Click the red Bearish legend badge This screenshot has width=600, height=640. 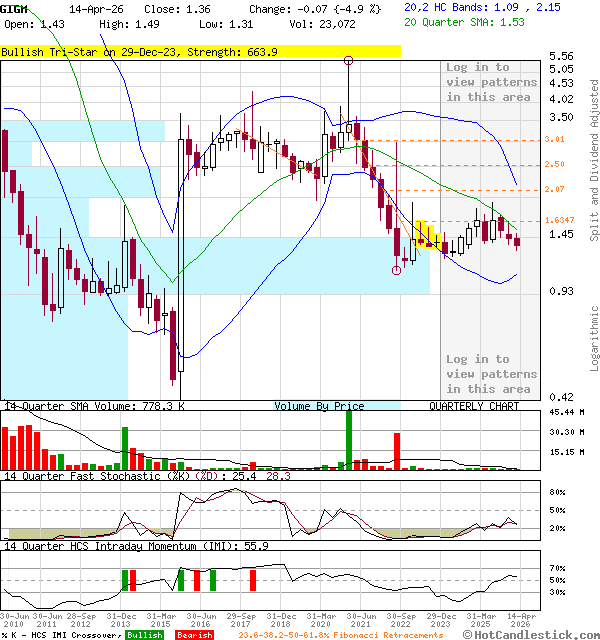193,635
